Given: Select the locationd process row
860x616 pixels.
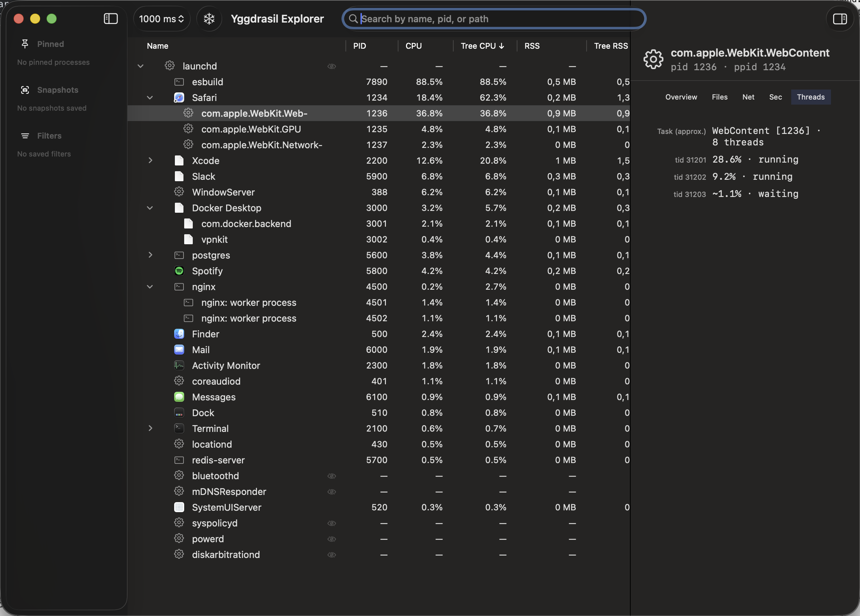Looking at the screenshot, I should click(x=378, y=444).
